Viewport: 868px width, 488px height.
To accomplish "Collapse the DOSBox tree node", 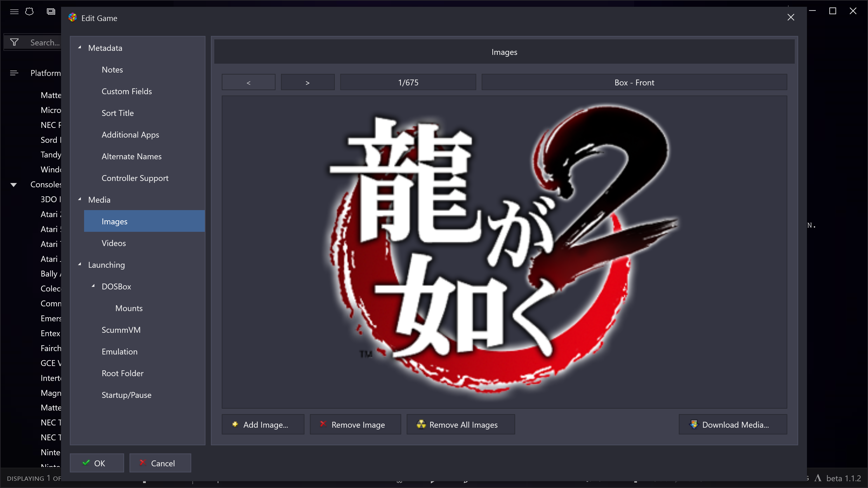I will tap(93, 286).
